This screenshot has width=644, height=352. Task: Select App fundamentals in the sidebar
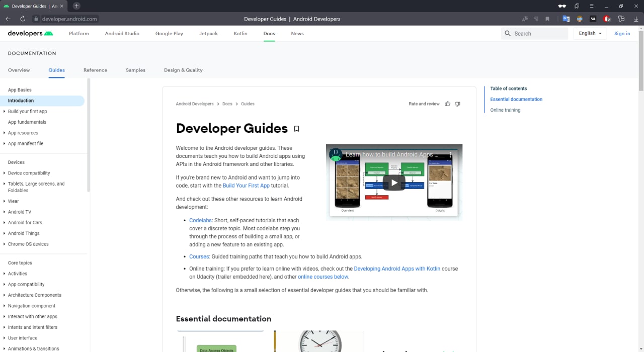[x=27, y=122]
